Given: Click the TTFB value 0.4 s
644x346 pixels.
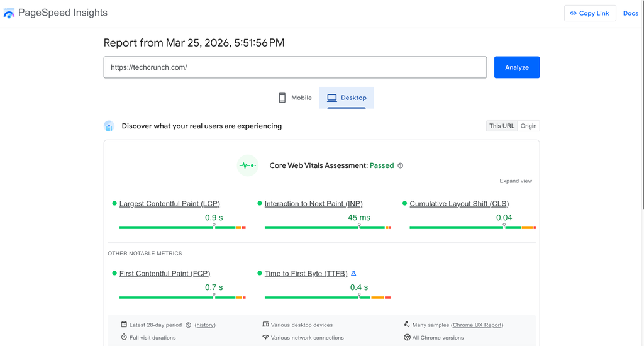Looking at the screenshot, I should click(x=359, y=287).
